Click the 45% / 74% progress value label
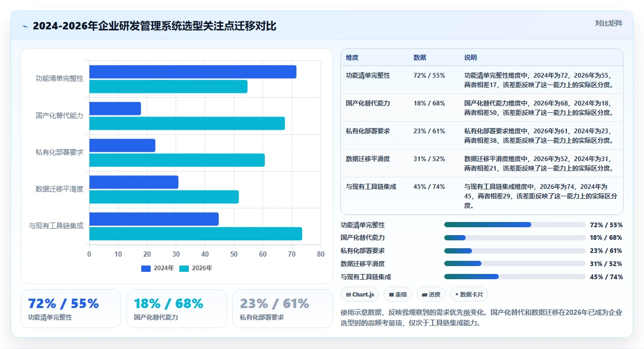This screenshot has height=349, width=644. tap(606, 277)
